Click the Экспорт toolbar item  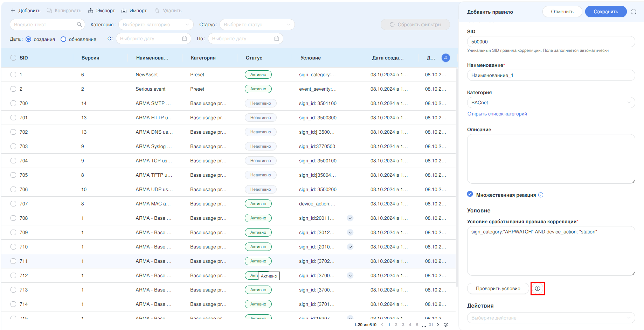(101, 10)
